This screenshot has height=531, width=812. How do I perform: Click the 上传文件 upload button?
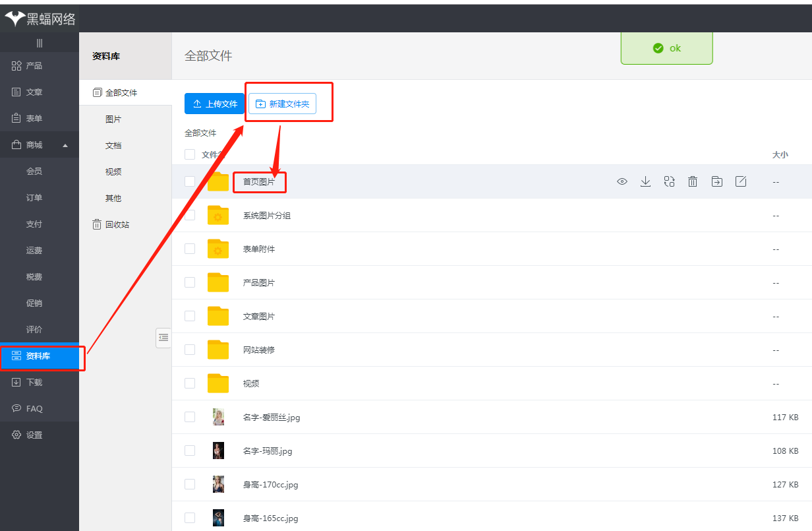(214, 104)
